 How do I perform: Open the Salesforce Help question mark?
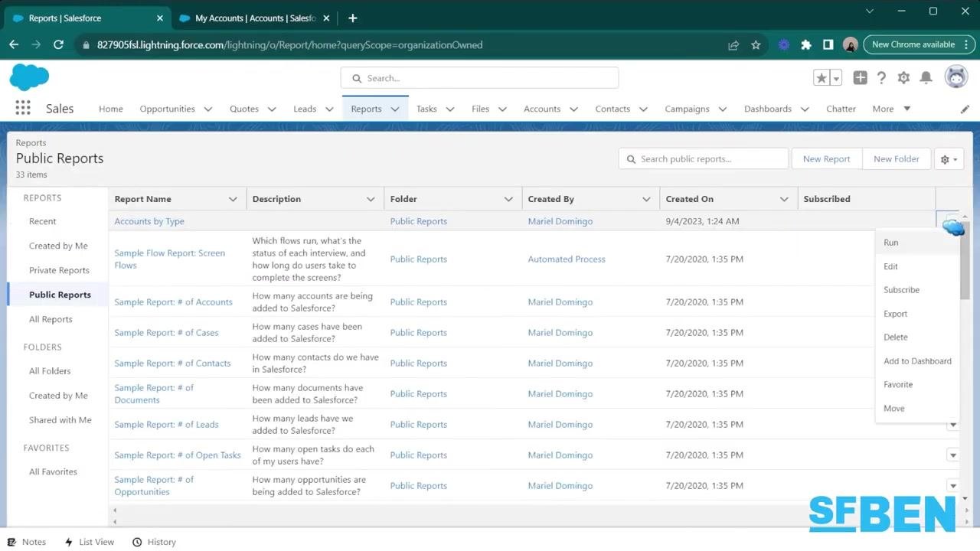tap(881, 78)
